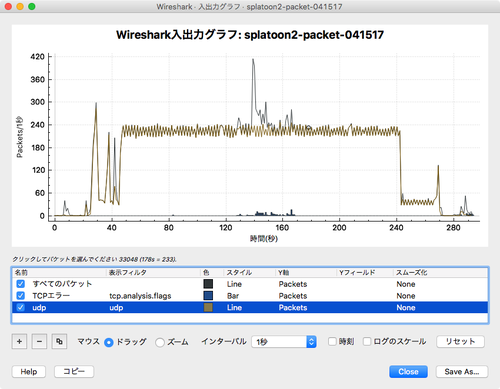
Task: Select the TCPエラー row name
Action: click(x=51, y=296)
